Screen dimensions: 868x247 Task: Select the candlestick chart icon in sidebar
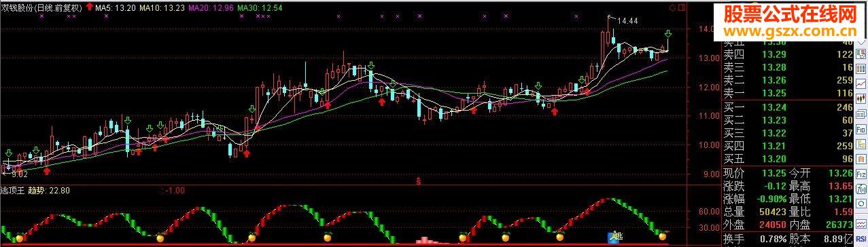861,99
